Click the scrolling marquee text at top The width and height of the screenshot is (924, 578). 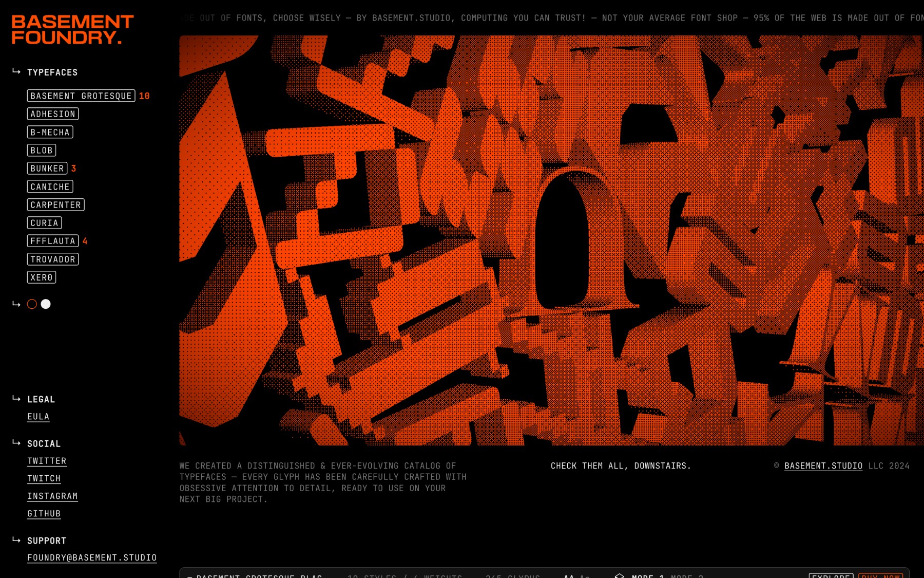click(551, 18)
